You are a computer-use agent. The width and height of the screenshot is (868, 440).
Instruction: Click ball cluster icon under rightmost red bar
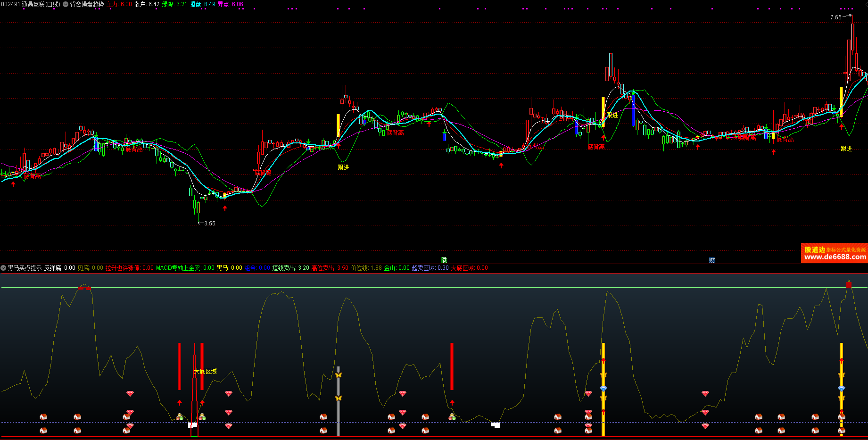(452, 416)
